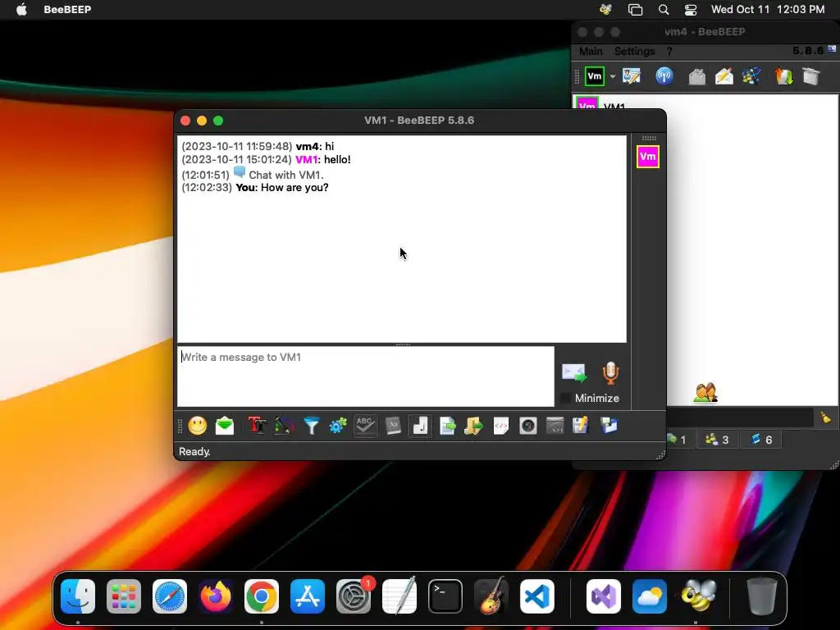840x630 pixels.
Task: Open the font color picker icon
Action: 284,426
